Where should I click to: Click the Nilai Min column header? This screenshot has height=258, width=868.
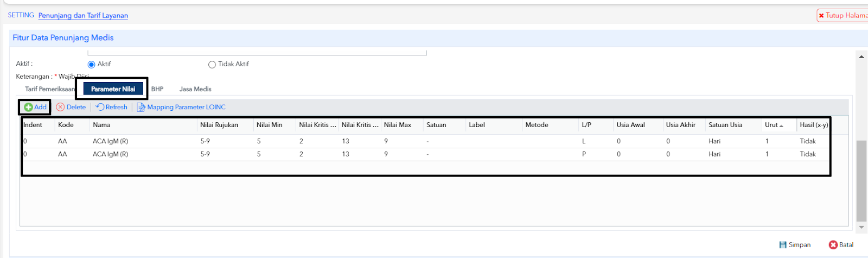tap(270, 125)
